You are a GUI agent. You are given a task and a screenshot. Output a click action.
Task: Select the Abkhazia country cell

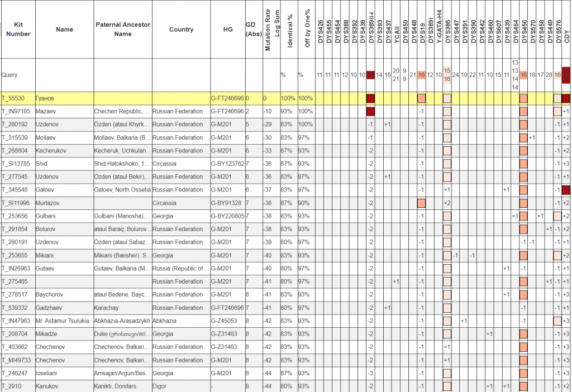[x=166, y=321]
